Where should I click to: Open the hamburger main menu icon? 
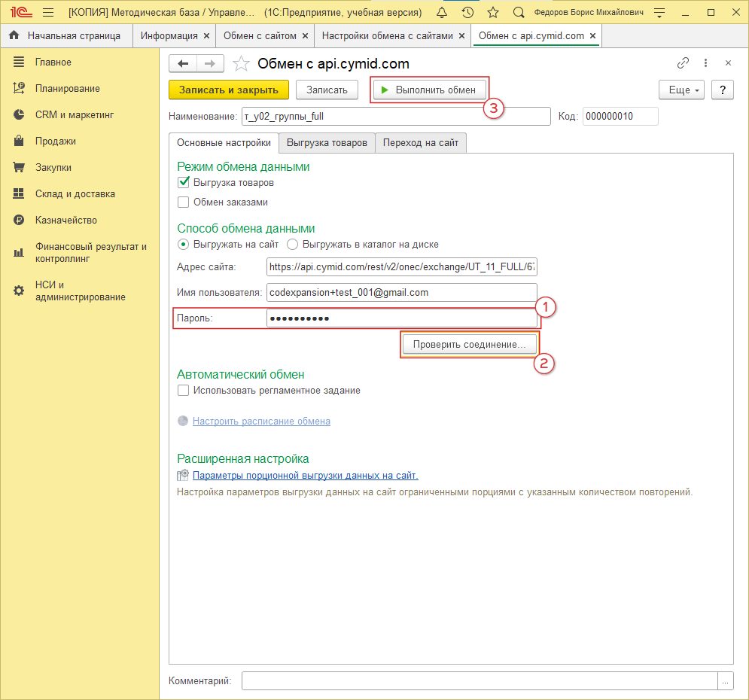[48, 13]
